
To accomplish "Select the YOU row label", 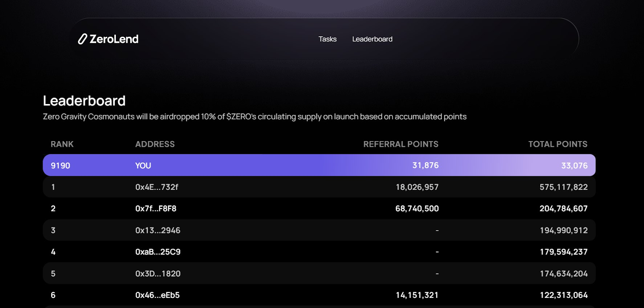I will point(143,166).
